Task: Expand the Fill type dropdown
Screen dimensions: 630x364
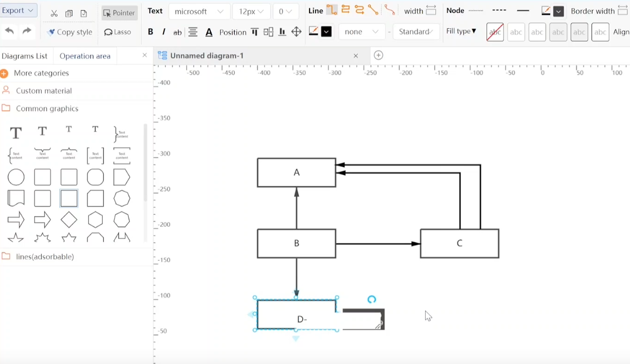Action: tap(461, 31)
